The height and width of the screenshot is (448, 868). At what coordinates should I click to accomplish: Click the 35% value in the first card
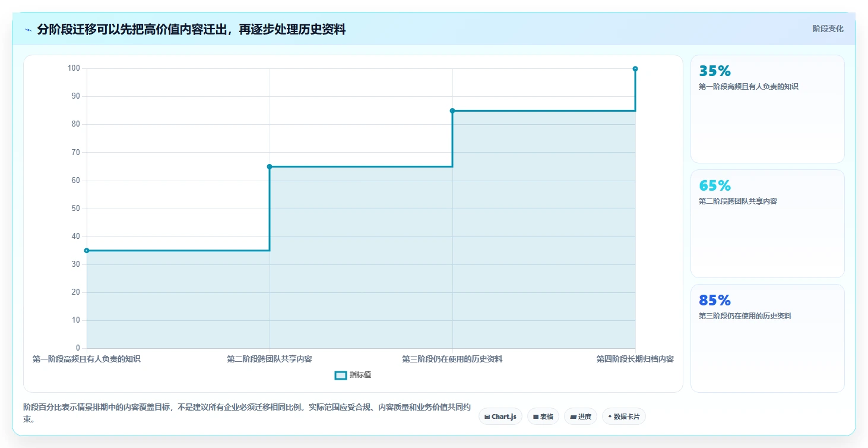pos(715,71)
